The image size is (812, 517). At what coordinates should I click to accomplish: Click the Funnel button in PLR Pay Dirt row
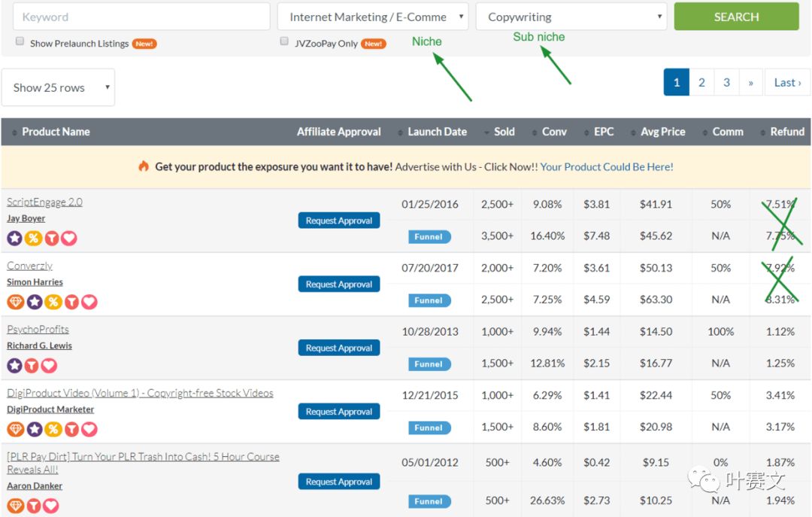point(429,501)
